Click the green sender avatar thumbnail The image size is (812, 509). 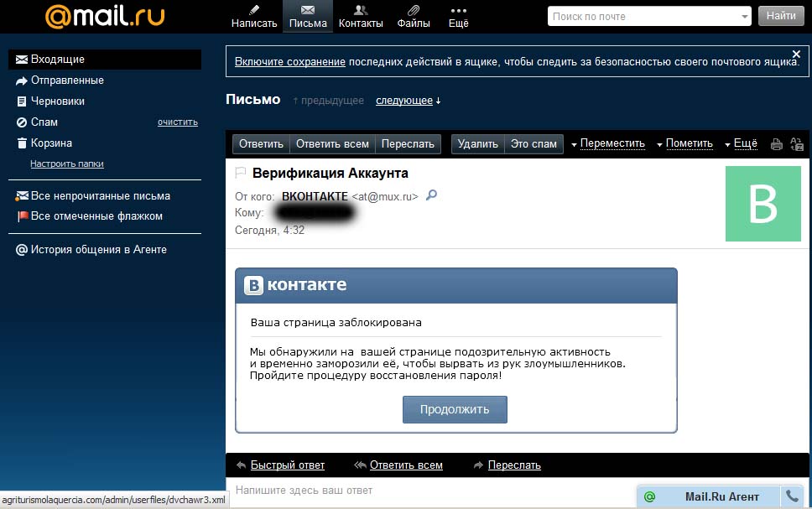tap(763, 204)
